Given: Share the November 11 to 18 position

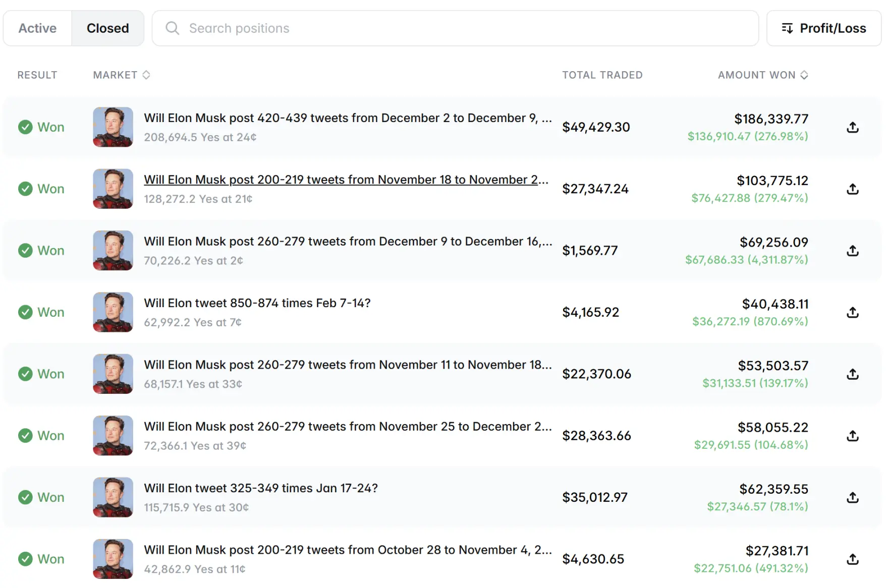Looking at the screenshot, I should [x=852, y=374].
